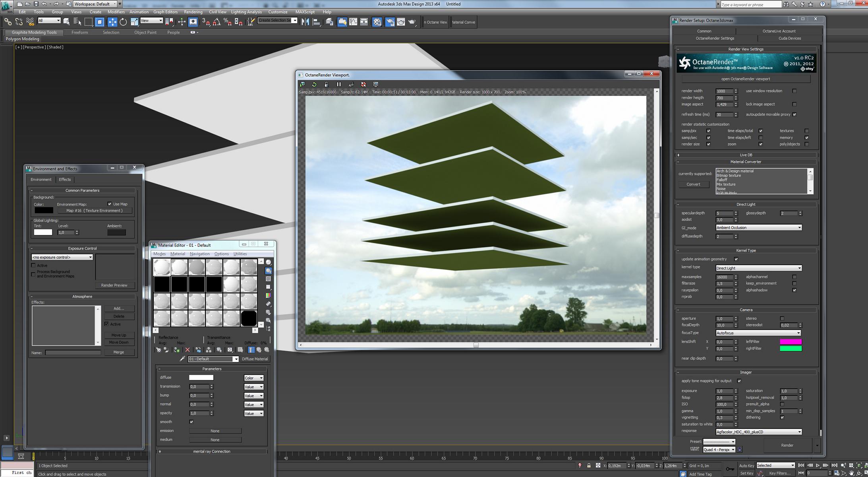The width and height of the screenshot is (868, 477).
Task: Click the open OctaneRender viewport button
Action: click(745, 79)
